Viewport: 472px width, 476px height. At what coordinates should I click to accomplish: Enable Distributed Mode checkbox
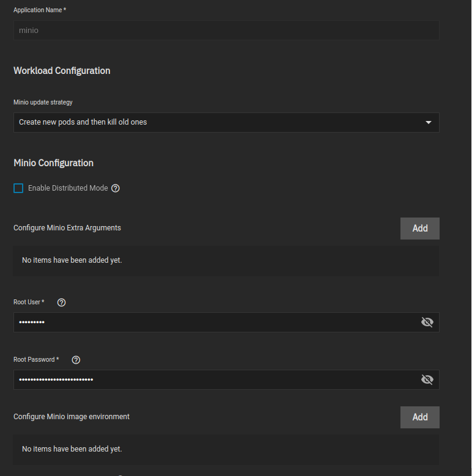click(x=18, y=188)
